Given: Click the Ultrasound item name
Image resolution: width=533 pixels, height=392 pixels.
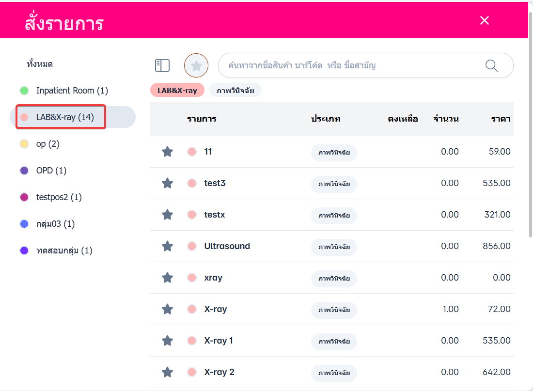Looking at the screenshot, I should point(227,246).
